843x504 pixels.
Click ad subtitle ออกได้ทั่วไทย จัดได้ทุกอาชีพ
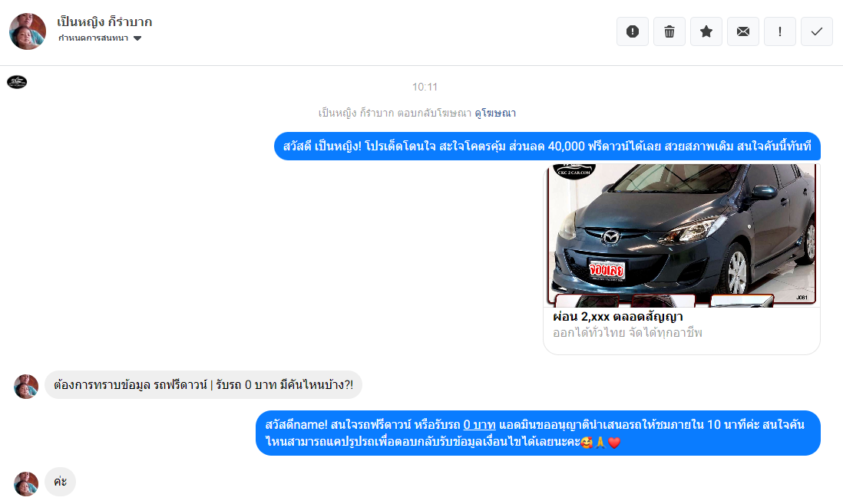pyautogui.click(x=627, y=333)
